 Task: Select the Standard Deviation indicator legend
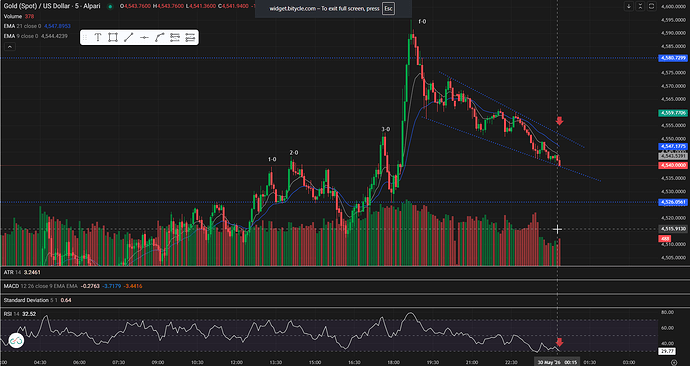tap(37, 300)
